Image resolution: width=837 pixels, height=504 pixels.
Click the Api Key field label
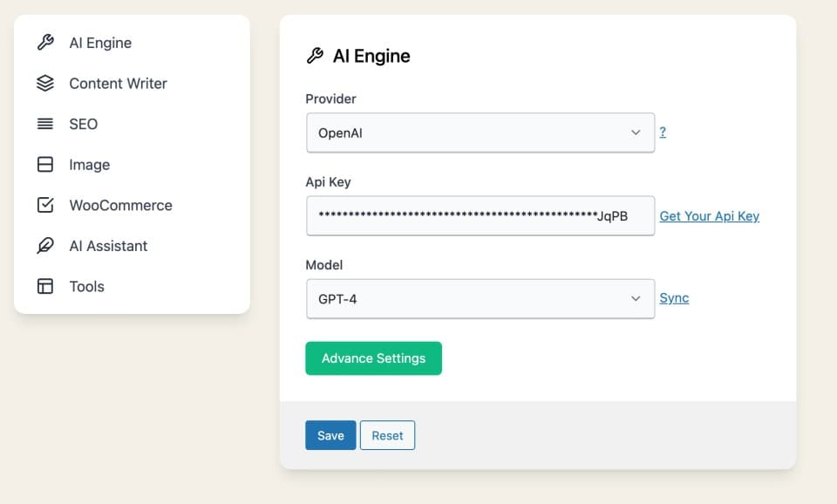(329, 182)
